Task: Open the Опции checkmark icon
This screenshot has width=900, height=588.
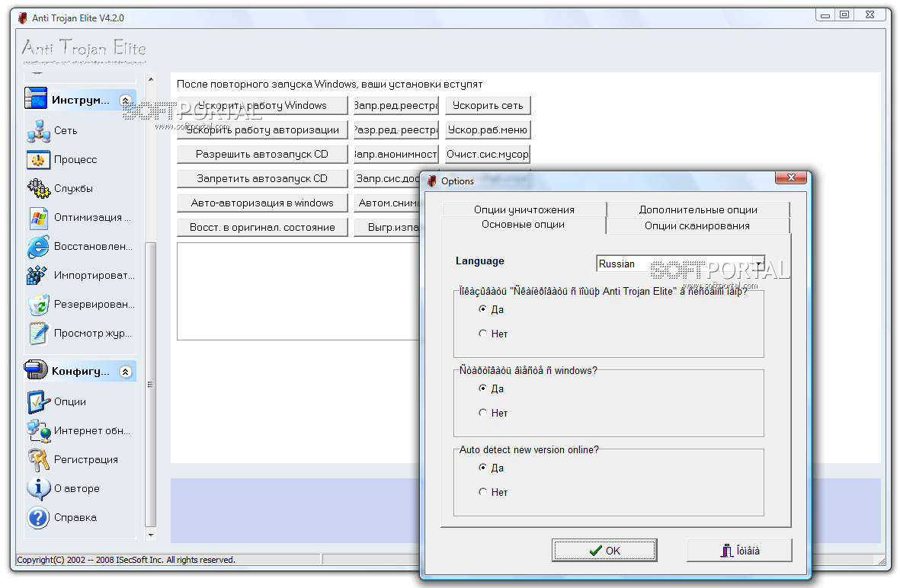Action: pyautogui.click(x=38, y=402)
